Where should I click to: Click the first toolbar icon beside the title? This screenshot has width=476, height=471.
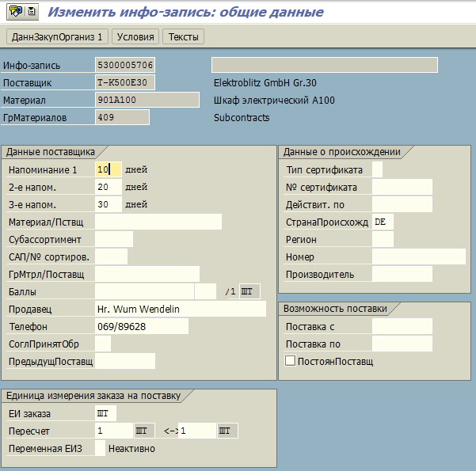coord(15,12)
